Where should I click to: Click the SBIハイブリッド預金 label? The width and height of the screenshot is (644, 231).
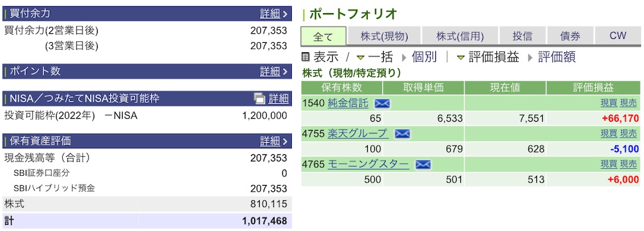click(54, 188)
